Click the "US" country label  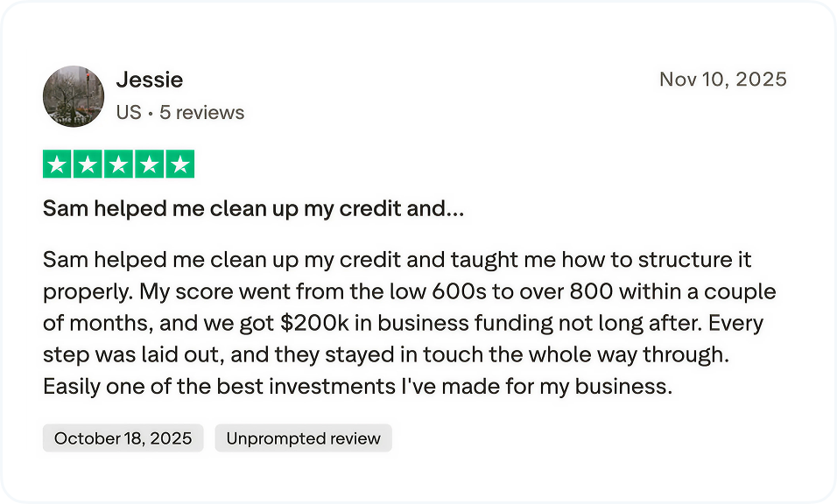click(128, 113)
